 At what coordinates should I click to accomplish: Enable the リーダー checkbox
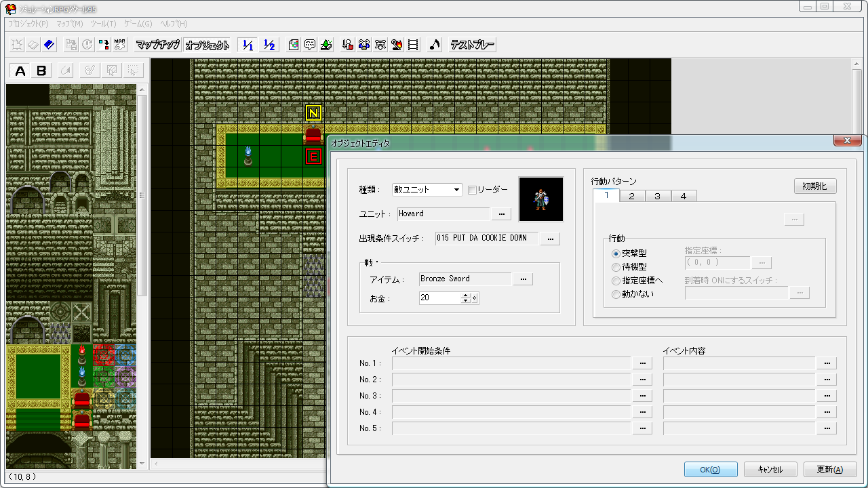[472, 190]
